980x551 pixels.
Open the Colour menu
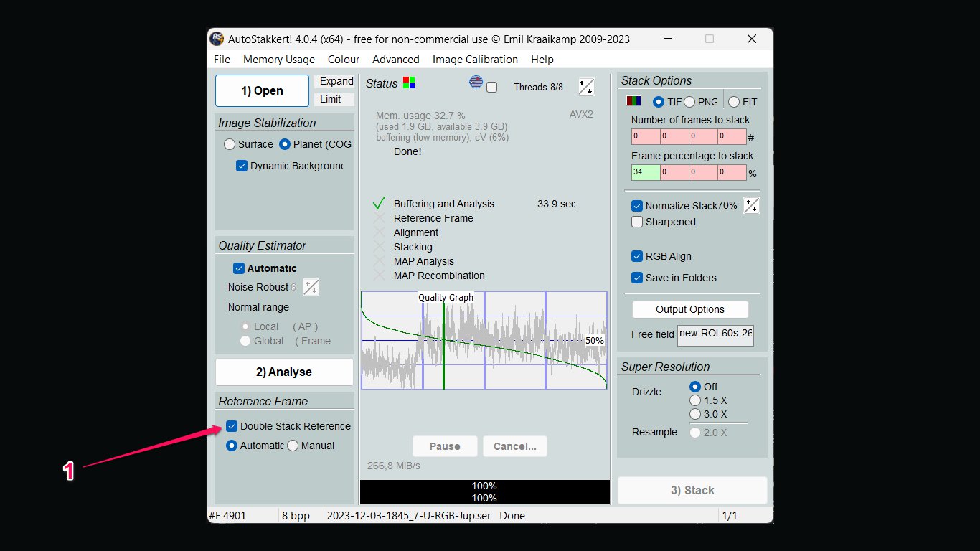click(x=344, y=60)
